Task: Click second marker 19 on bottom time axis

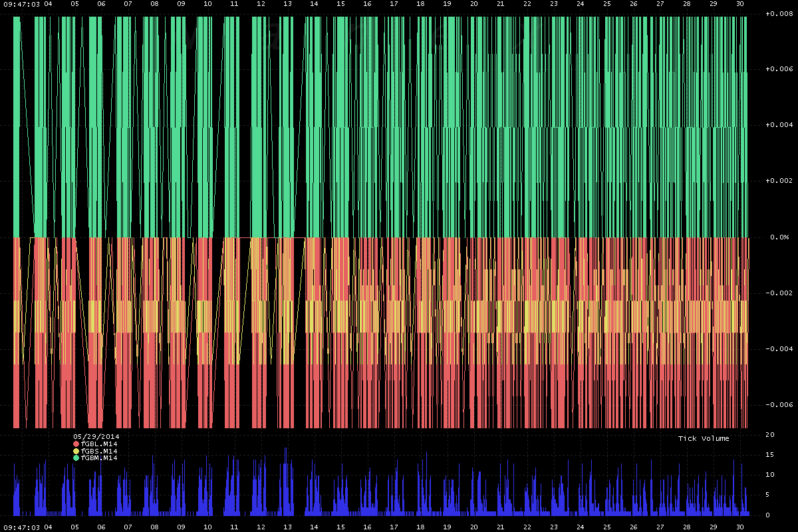Action: pos(447,527)
